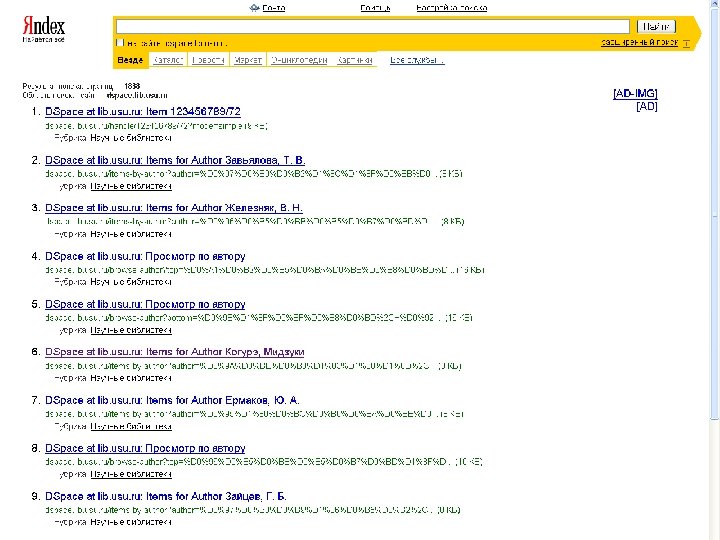The height and width of the screenshot is (540, 720).
Task: Toggle the search within found results checkbox
Action: point(120,43)
